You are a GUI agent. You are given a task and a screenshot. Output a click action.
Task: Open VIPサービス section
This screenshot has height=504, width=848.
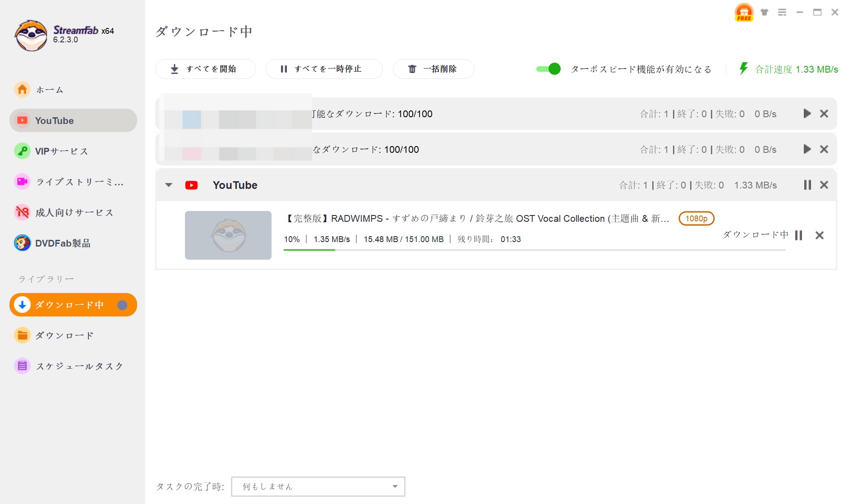tap(73, 151)
